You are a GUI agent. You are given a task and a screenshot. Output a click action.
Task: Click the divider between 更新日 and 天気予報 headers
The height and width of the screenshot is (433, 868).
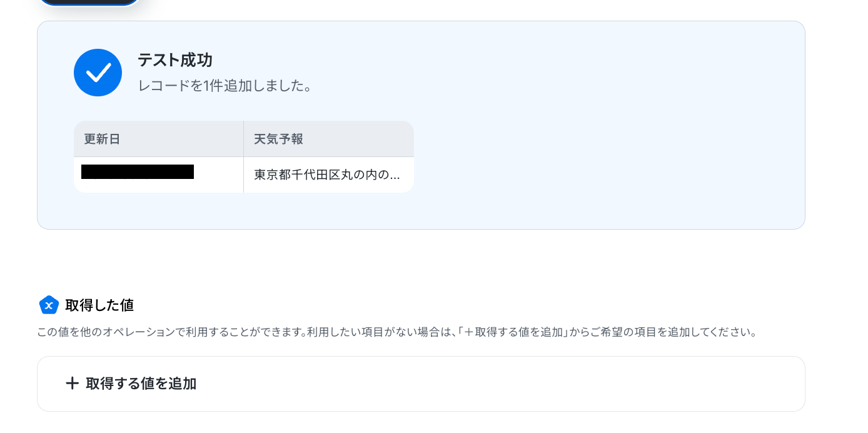(243, 139)
